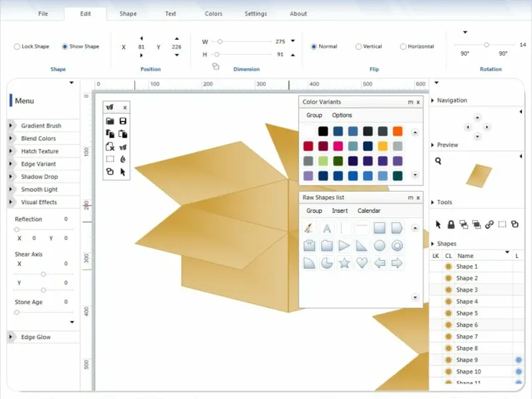Click the dashed marquee icon in Tools panel

pyautogui.click(x=502, y=224)
